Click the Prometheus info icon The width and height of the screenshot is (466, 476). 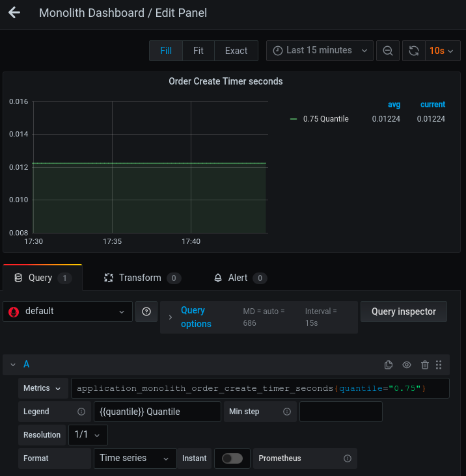[x=347, y=458]
